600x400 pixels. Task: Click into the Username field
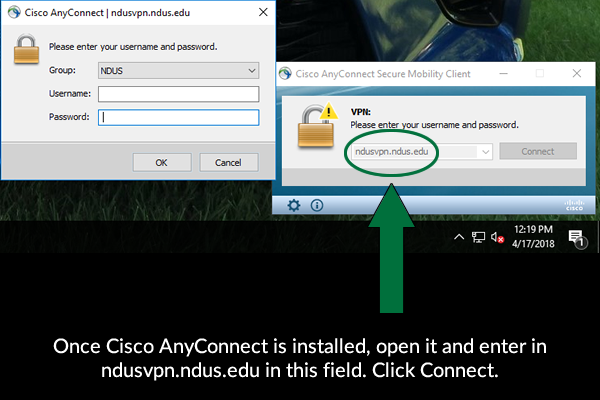[178, 94]
